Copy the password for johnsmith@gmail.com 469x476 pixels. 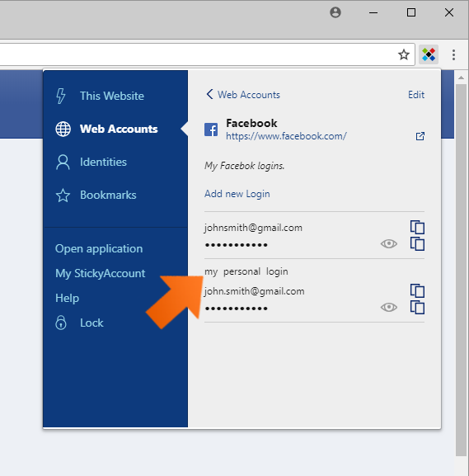417,243
